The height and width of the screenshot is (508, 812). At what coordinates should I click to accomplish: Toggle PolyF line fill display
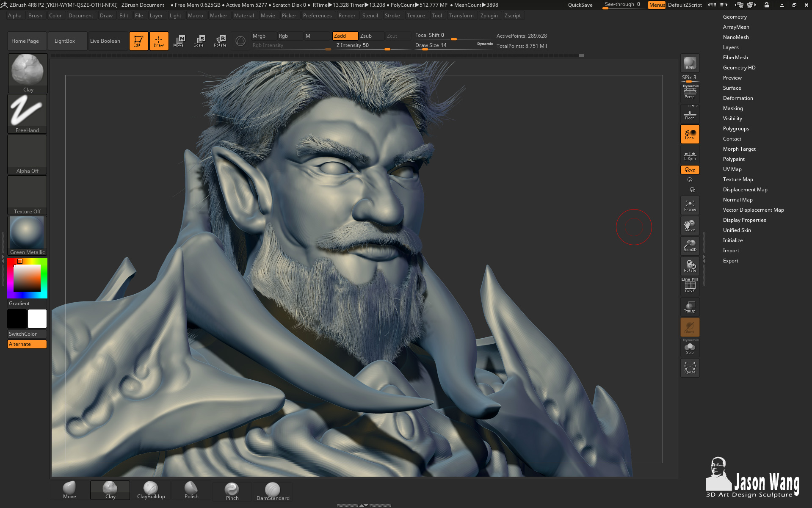690,286
